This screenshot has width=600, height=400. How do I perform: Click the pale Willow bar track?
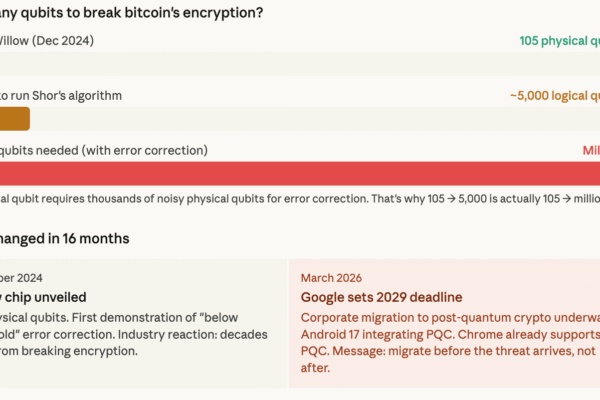click(300, 64)
